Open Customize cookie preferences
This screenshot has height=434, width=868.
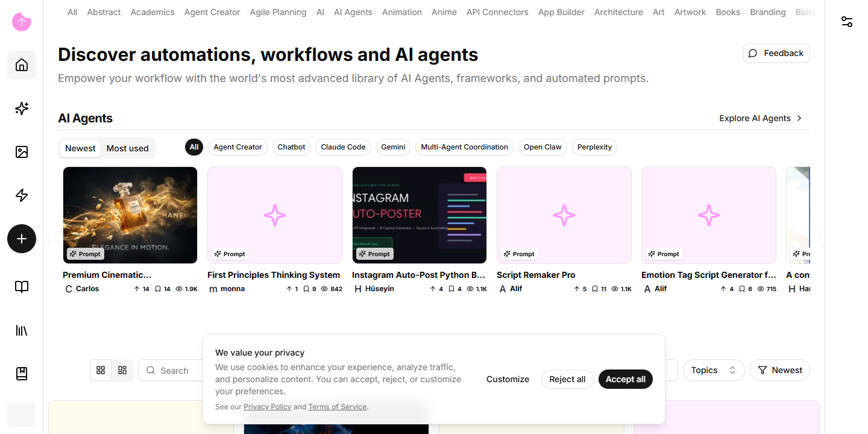(508, 379)
